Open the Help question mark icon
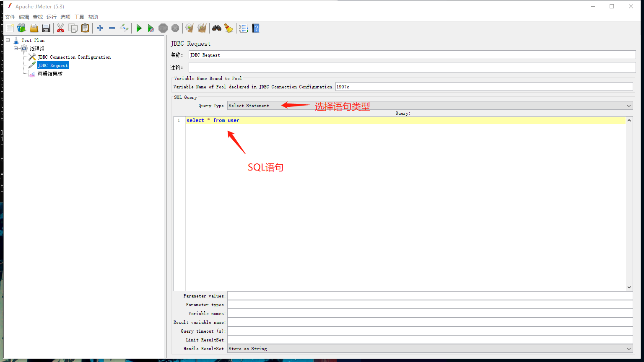This screenshot has height=362, width=644. pos(256,28)
